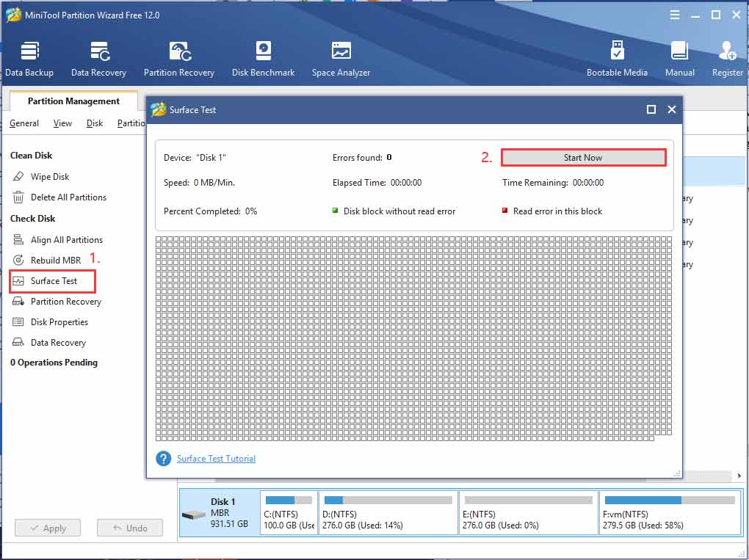This screenshot has width=749, height=560.
Task: Maximize the Surface Test dialog
Action: pos(651,109)
